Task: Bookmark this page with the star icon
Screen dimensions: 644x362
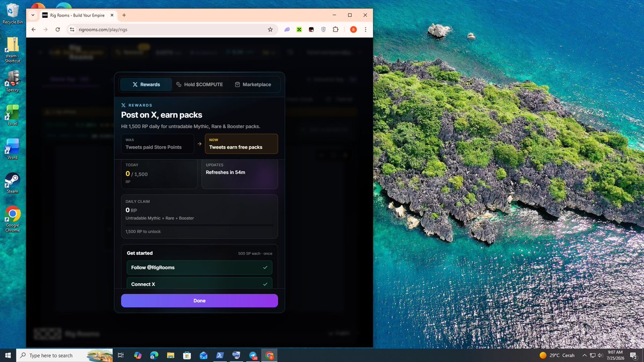Action: [x=270, y=29]
